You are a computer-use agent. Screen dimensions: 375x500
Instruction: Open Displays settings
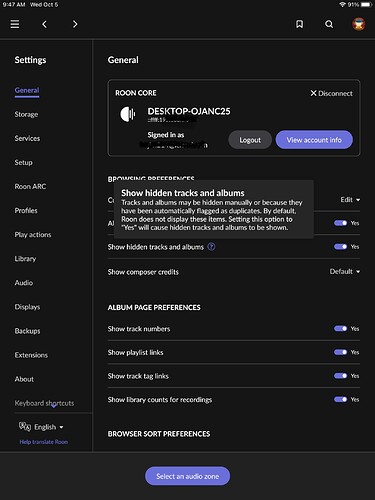[x=27, y=307]
